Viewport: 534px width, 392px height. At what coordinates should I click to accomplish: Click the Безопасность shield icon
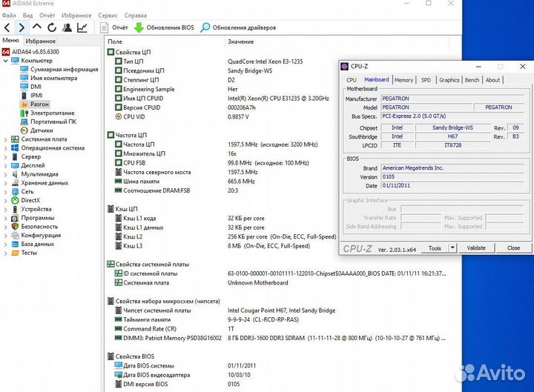[x=15, y=226]
